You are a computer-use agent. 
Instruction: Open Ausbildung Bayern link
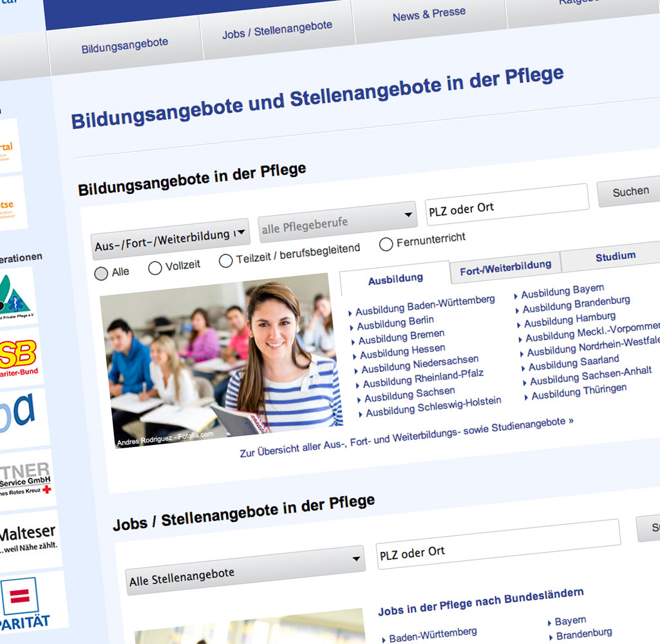click(x=562, y=291)
